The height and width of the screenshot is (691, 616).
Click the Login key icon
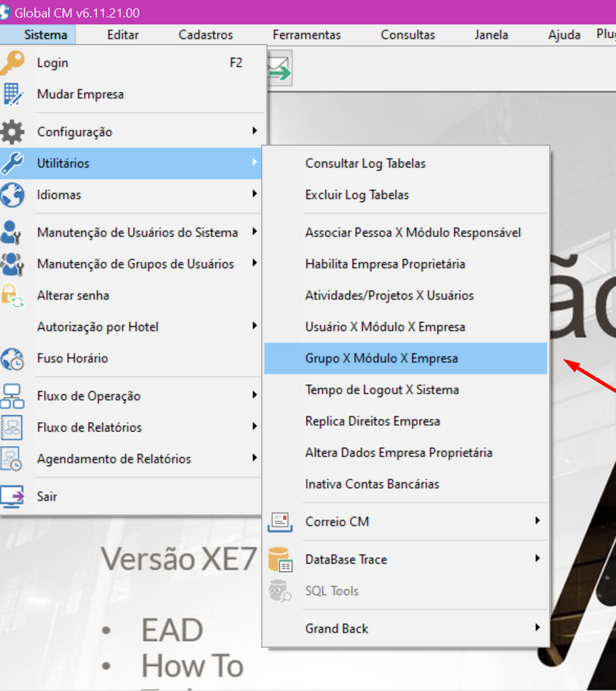point(13,63)
